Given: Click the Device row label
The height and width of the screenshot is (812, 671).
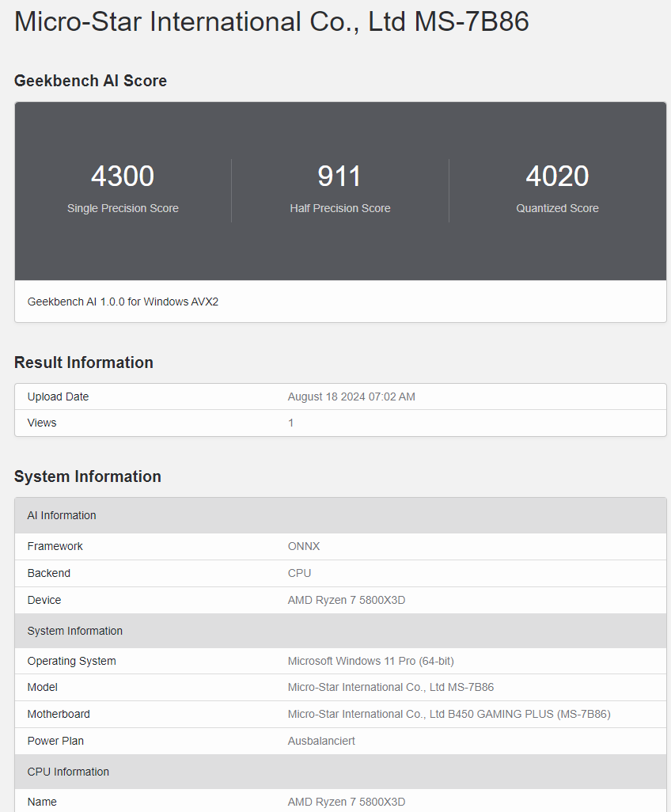Looking at the screenshot, I should [x=44, y=600].
